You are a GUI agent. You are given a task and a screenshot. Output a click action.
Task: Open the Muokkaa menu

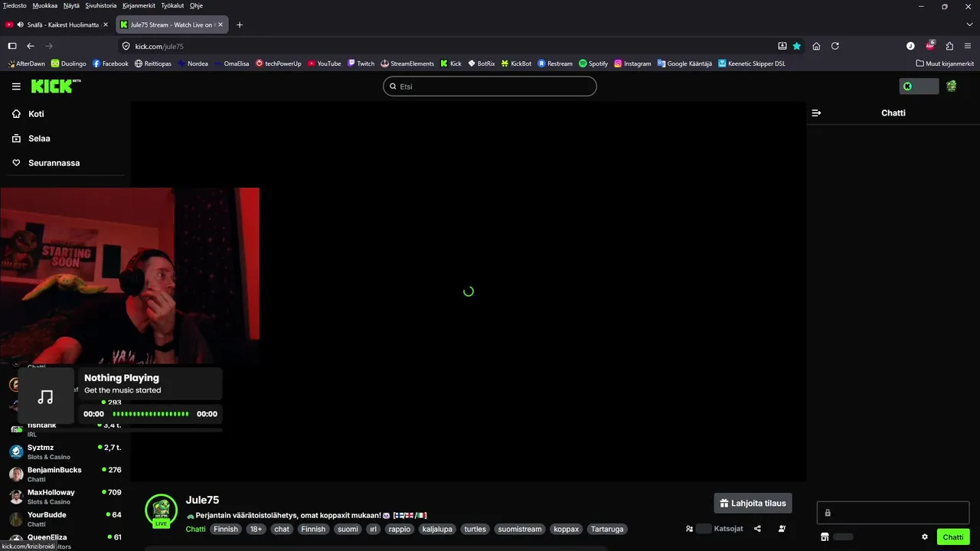(45, 5)
